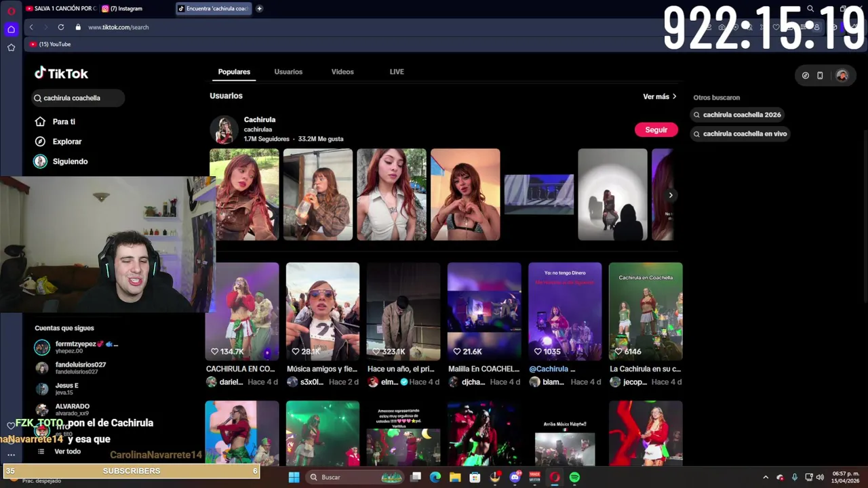Search suggestion cachirula coachella en vivo
Image resolution: width=868 pixels, height=488 pixels.
[x=741, y=134]
